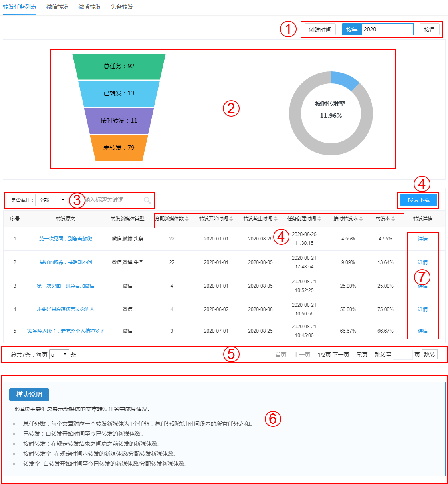The height and width of the screenshot is (484, 448).
Task: Sort by 分配新媒体数 column arrows
Action: [x=187, y=219]
